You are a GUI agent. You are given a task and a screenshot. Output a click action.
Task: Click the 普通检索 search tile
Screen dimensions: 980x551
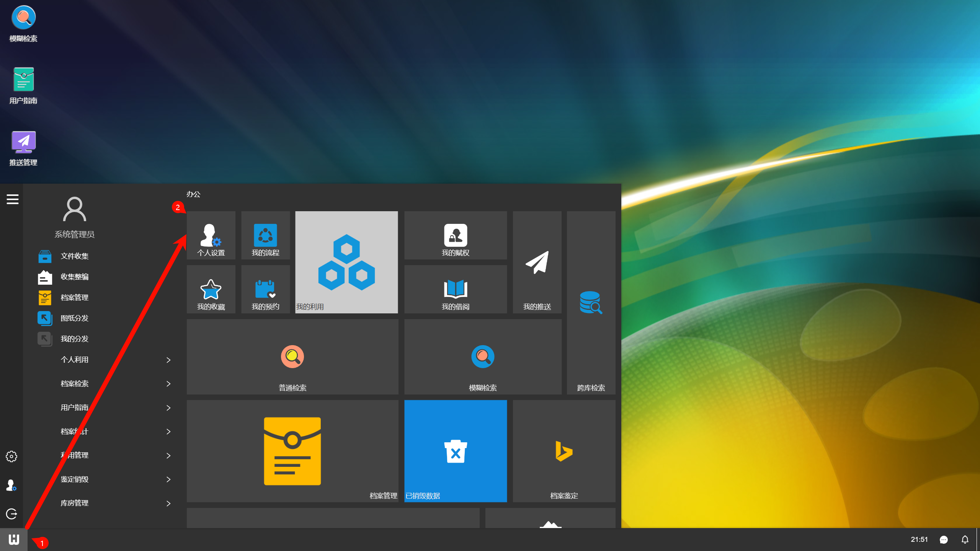click(x=292, y=357)
